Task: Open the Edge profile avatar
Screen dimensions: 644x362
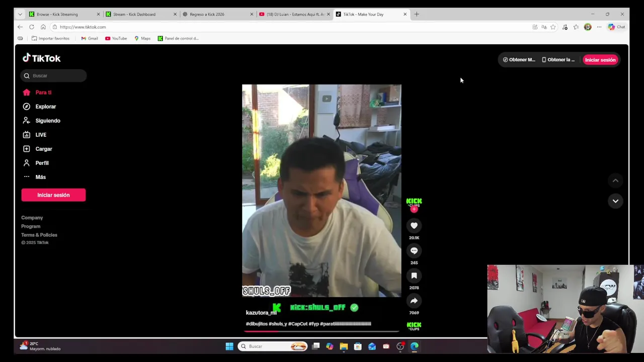Action: tap(588, 27)
